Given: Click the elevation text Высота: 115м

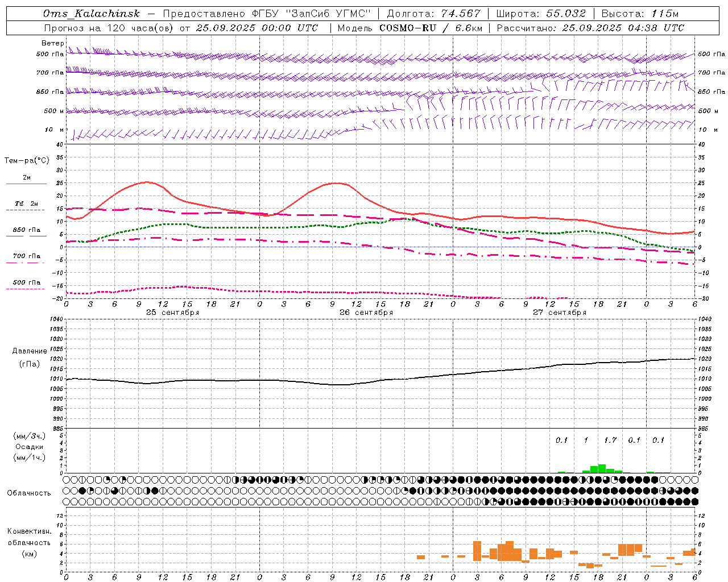Looking at the screenshot, I should tap(640, 14).
